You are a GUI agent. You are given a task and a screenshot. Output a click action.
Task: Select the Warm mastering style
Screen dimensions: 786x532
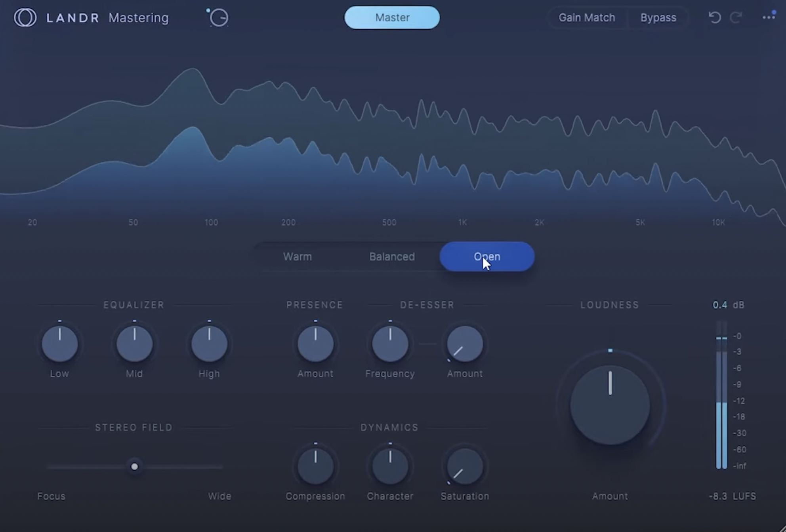point(298,256)
